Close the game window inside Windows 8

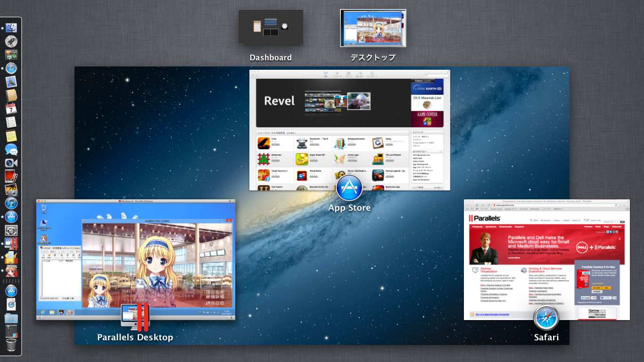coord(229,220)
